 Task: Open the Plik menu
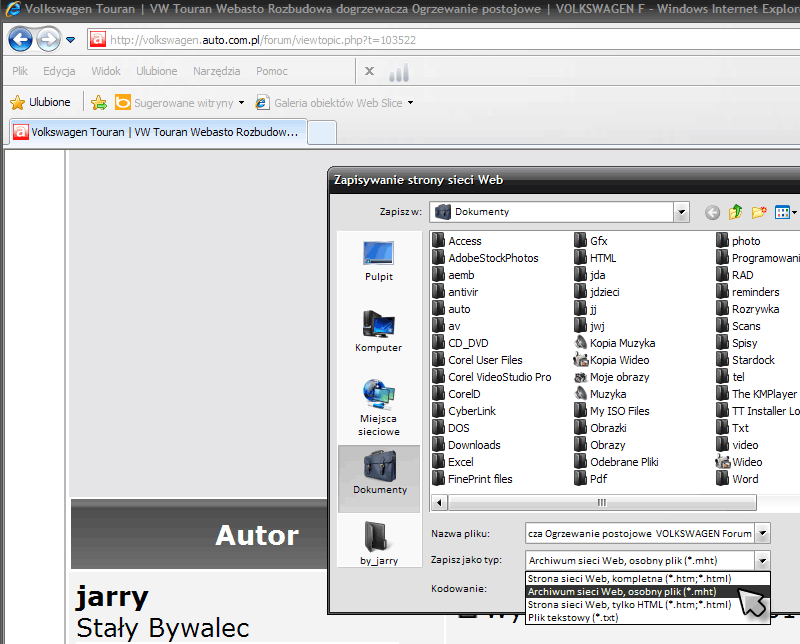click(x=20, y=71)
